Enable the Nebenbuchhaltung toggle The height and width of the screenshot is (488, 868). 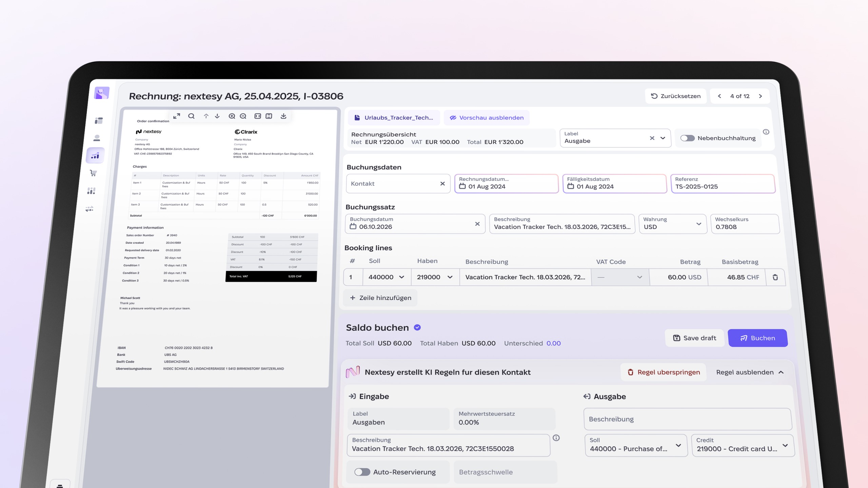[x=687, y=138]
